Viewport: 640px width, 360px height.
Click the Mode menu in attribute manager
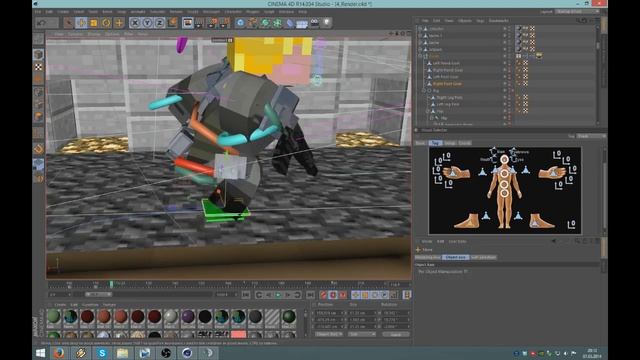tap(427, 242)
